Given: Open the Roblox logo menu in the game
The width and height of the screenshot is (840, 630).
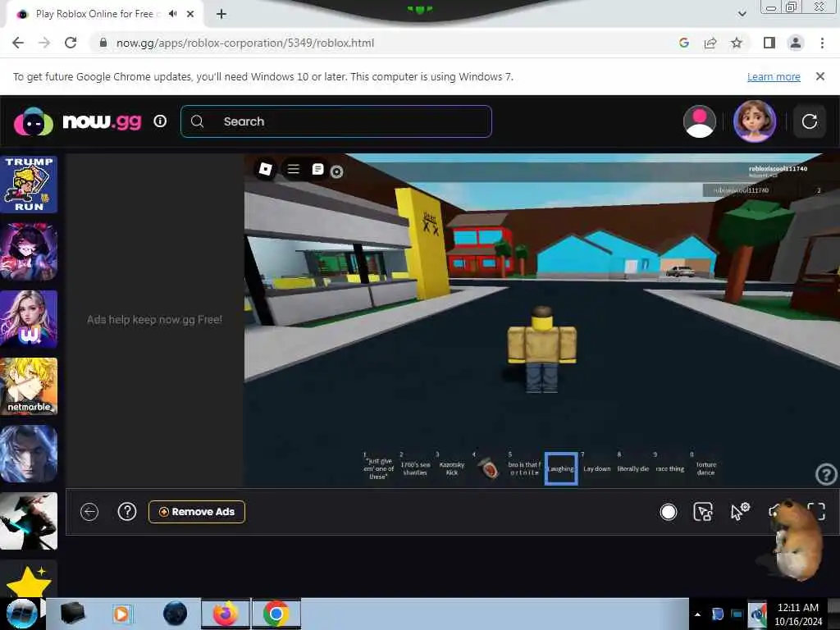Looking at the screenshot, I should tap(265, 169).
